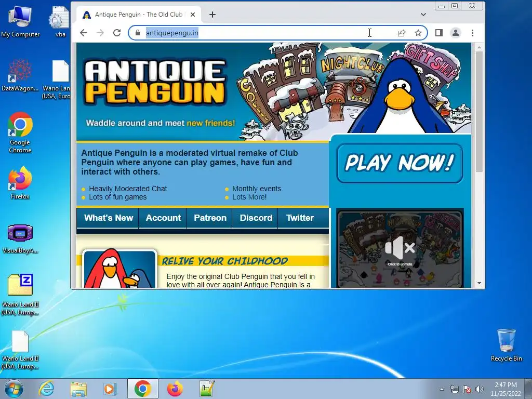Click the Heavily Moderated Chat bullet text

[x=128, y=189]
